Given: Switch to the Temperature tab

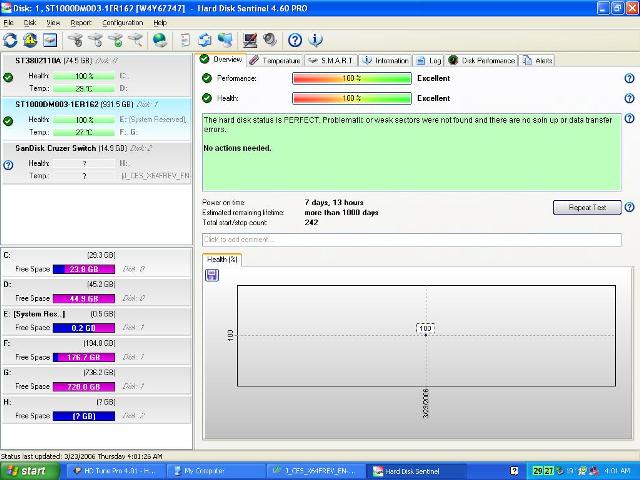Looking at the screenshot, I should 275,60.
